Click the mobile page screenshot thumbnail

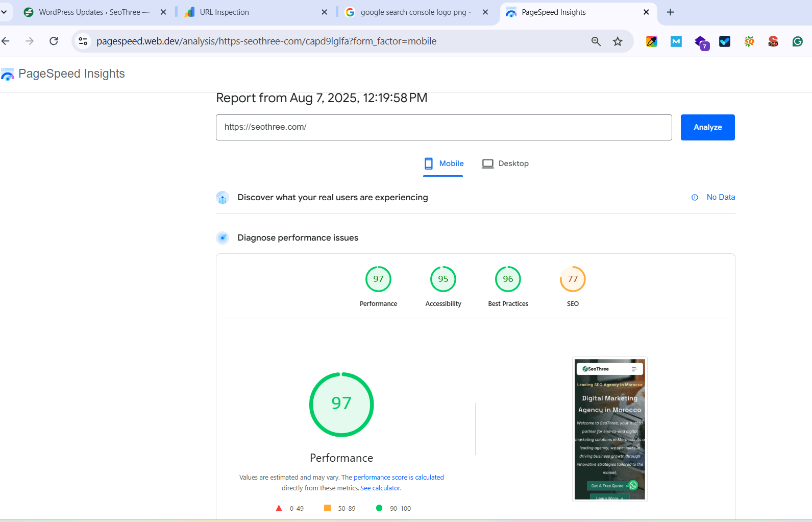pyautogui.click(x=610, y=429)
